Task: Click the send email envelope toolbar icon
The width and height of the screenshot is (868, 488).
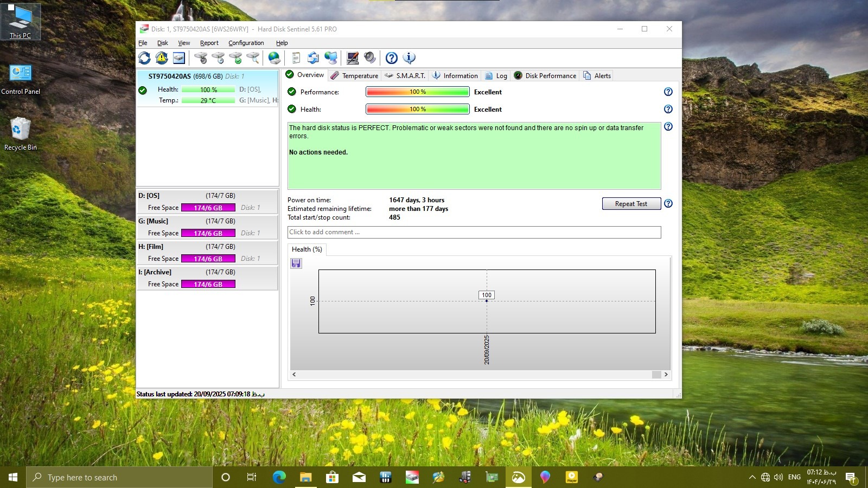Action: click(313, 58)
